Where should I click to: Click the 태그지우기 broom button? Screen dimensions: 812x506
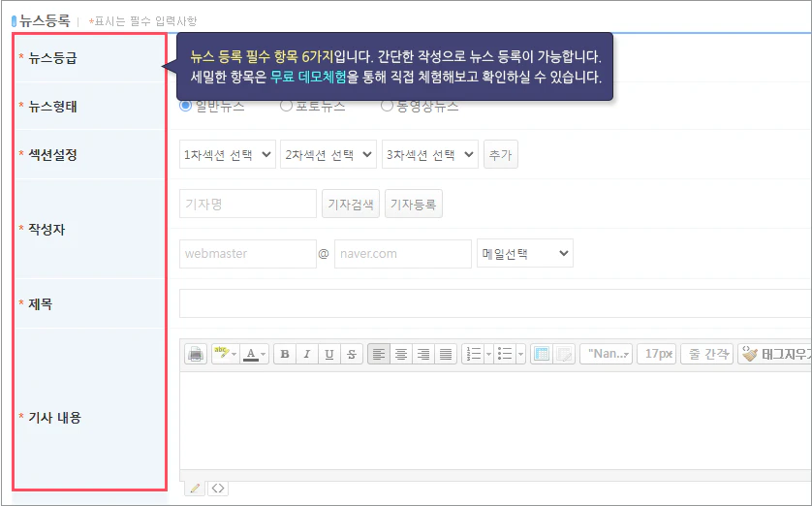click(775, 354)
